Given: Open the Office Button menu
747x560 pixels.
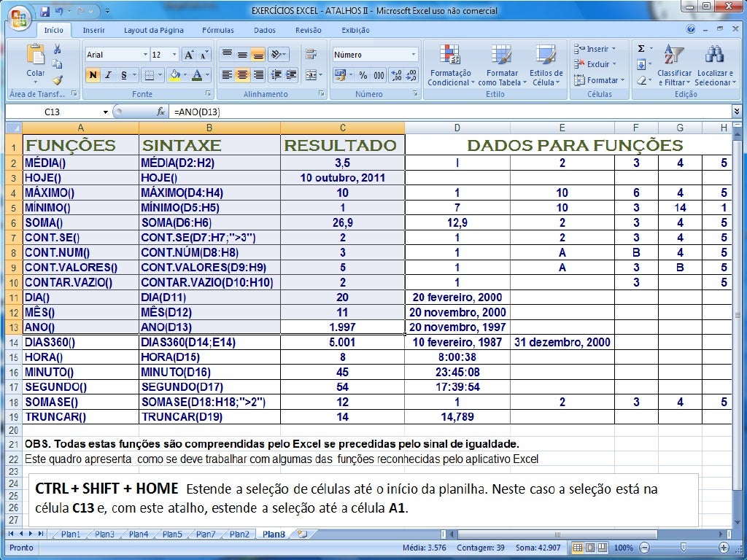Looking at the screenshot, I should pos(20,18).
